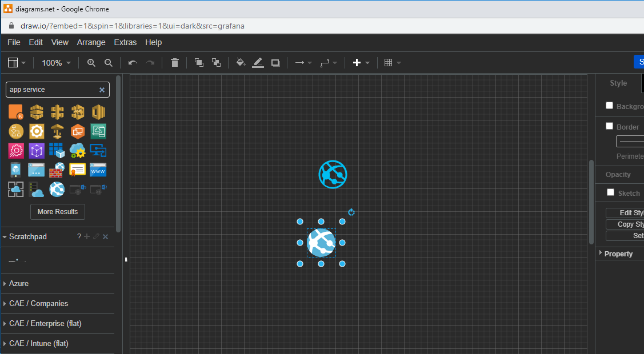Viewport: 644px width, 354px height.
Task: Toggle the Sketch checkbox
Action: (610, 192)
